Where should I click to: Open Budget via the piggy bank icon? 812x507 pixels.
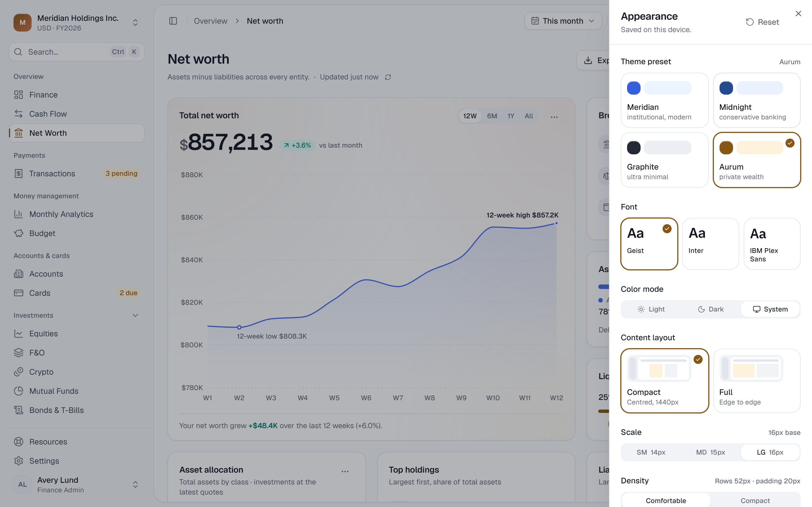click(19, 234)
